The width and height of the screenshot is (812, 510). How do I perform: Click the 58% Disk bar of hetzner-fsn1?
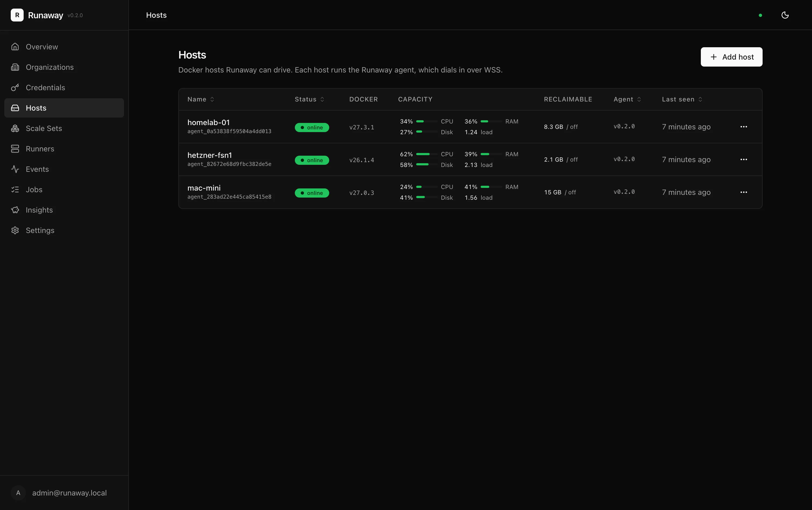(x=427, y=165)
